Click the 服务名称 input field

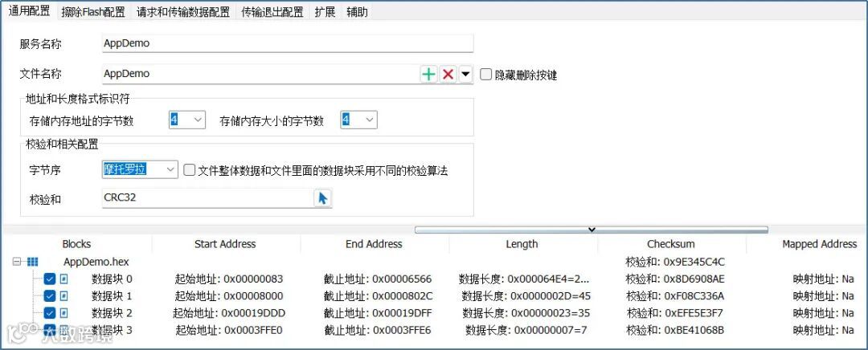pyautogui.click(x=288, y=43)
